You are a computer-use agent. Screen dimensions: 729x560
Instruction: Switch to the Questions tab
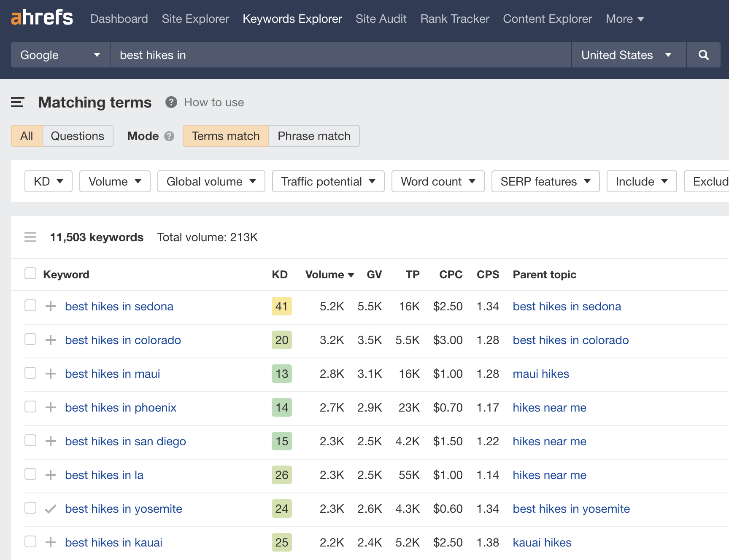tap(77, 136)
